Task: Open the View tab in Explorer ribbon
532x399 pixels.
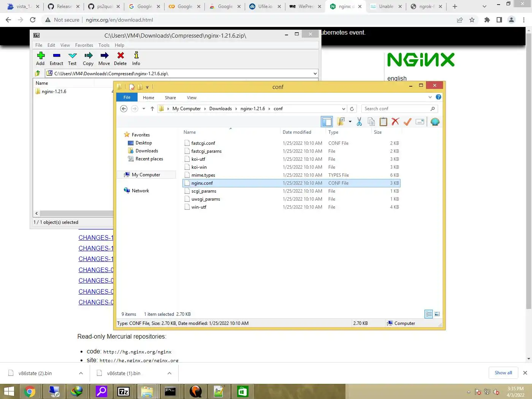Action: click(192, 98)
